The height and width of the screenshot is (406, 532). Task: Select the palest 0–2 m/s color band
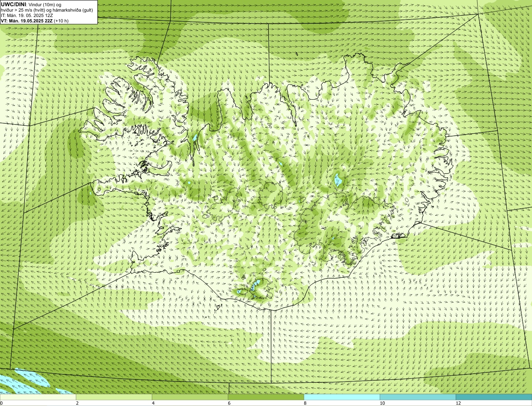(38, 397)
